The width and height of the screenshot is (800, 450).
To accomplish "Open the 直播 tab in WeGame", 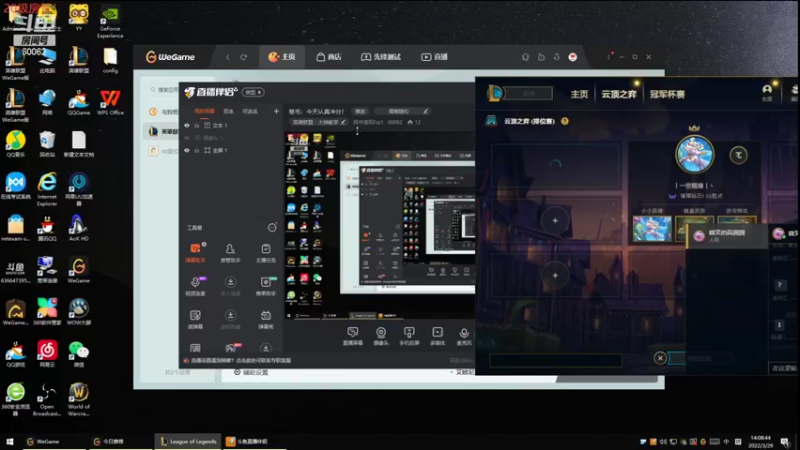I will (x=434, y=57).
